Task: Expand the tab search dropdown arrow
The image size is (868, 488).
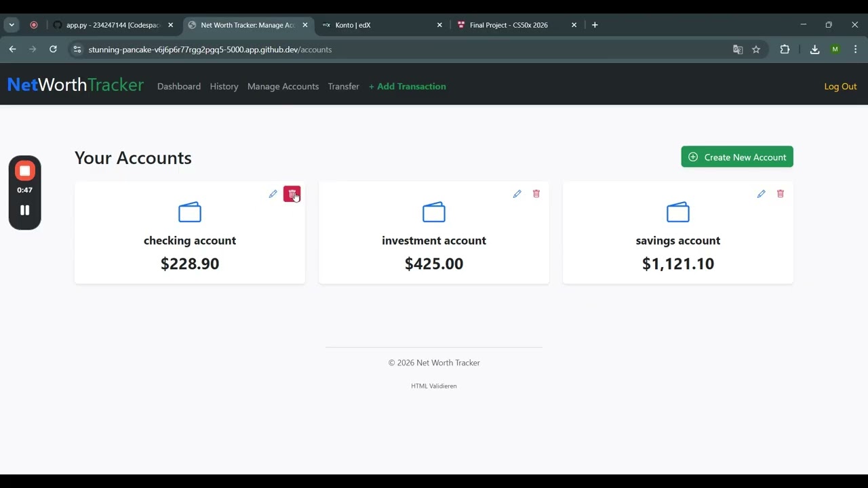Action: (x=12, y=25)
